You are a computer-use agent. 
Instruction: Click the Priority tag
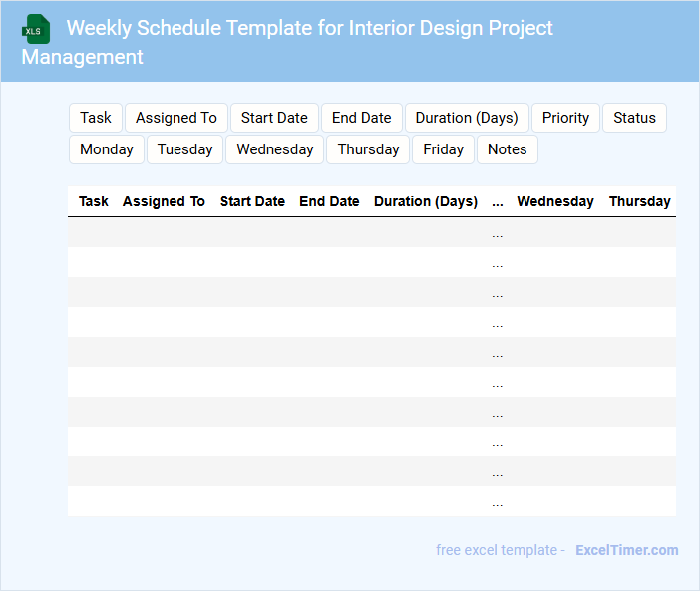click(565, 118)
